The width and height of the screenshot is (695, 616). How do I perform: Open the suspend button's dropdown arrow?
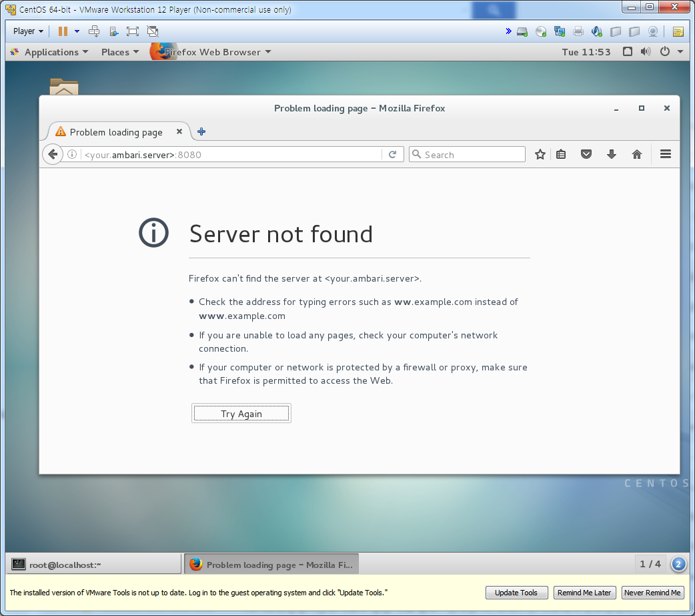(x=77, y=31)
